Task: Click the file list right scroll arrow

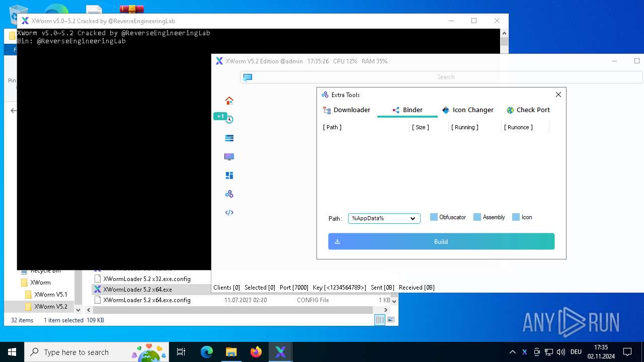Action: [386, 310]
